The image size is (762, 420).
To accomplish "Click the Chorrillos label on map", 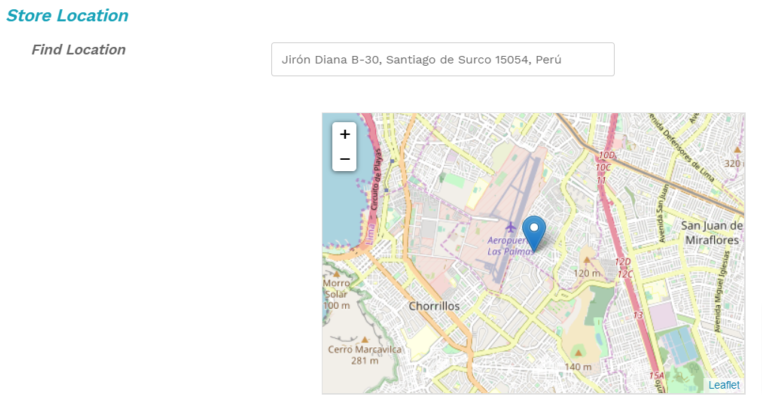I will (x=434, y=306).
